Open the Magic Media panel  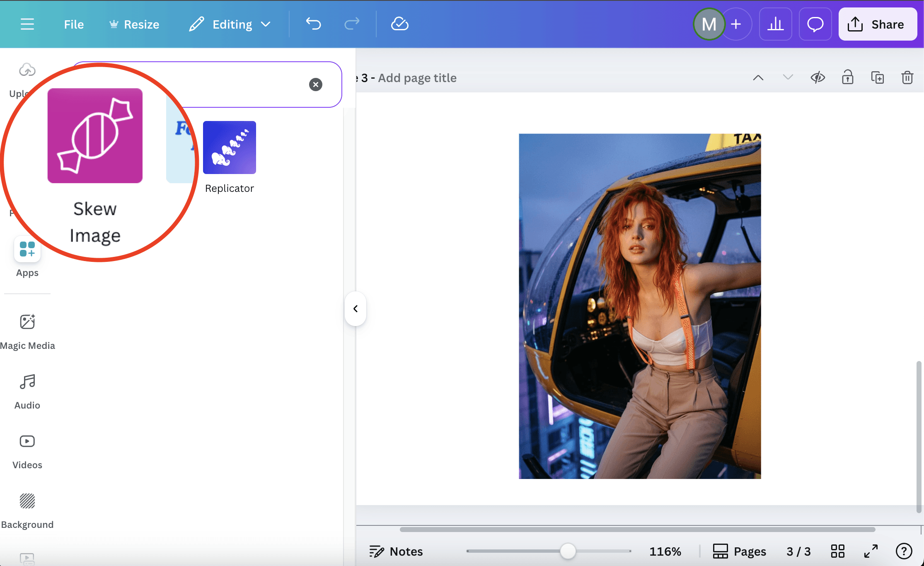point(27,331)
